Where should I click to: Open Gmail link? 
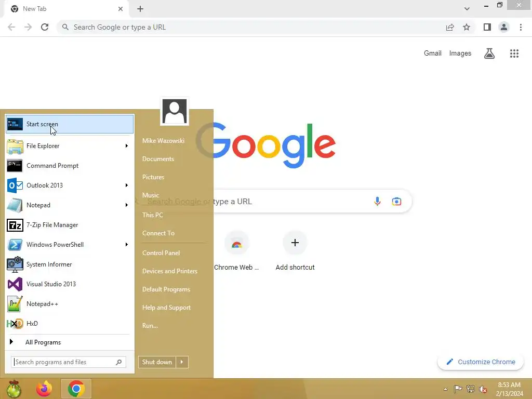click(433, 54)
